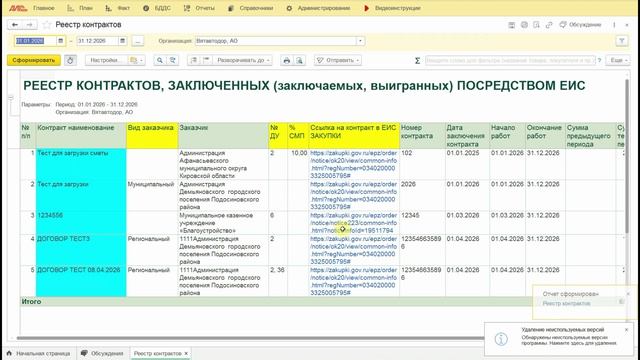Click the question mark help icon
This screenshot has width=640, height=360.
pos(600,60)
